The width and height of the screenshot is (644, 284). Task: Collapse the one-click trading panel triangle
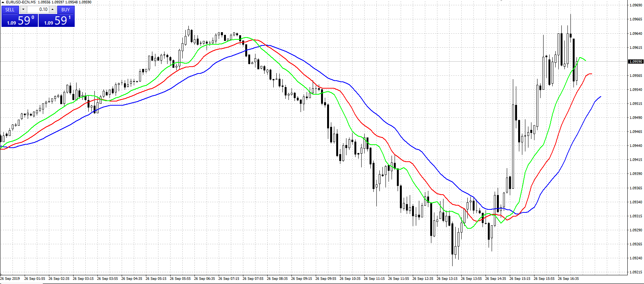(3, 2)
